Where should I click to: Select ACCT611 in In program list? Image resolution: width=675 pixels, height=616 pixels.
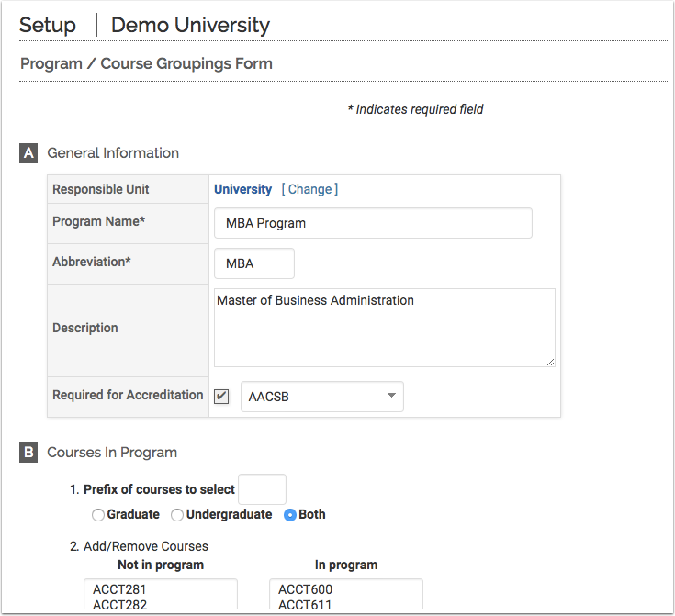point(305,604)
